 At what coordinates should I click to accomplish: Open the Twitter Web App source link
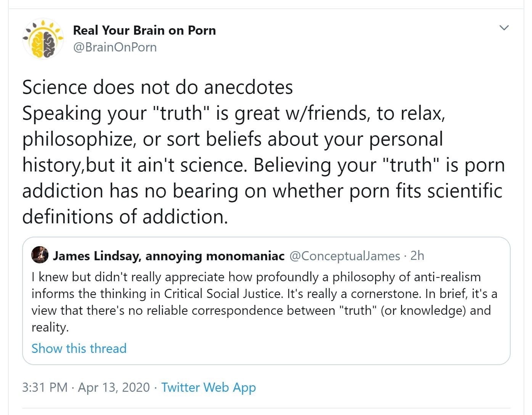pos(208,387)
